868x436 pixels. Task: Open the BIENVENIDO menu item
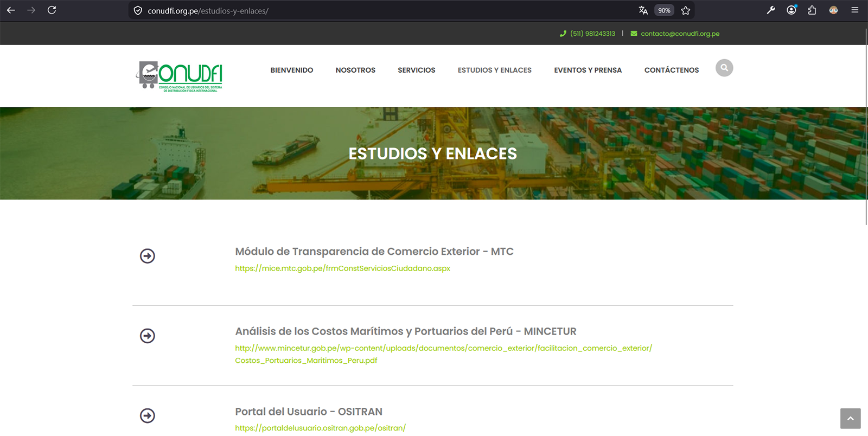pos(292,70)
